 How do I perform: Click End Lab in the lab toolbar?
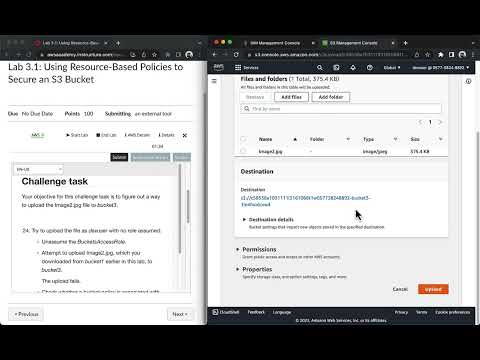tap(106, 135)
